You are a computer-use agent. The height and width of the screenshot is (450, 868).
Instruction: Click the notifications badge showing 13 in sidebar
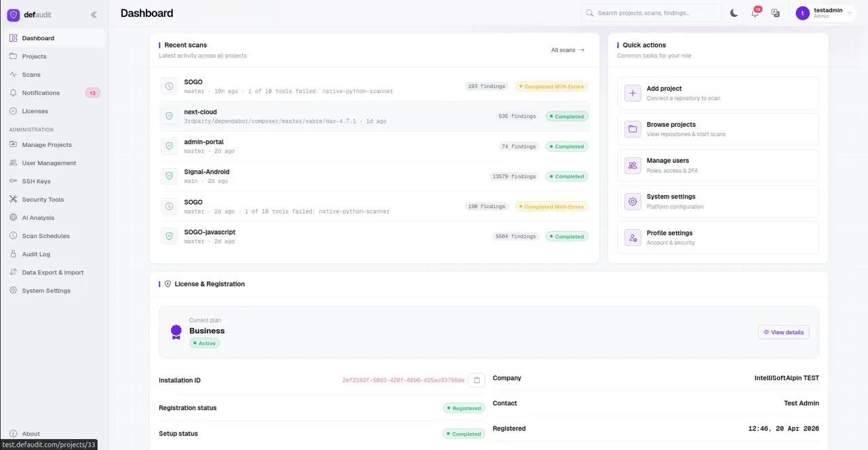(92, 93)
